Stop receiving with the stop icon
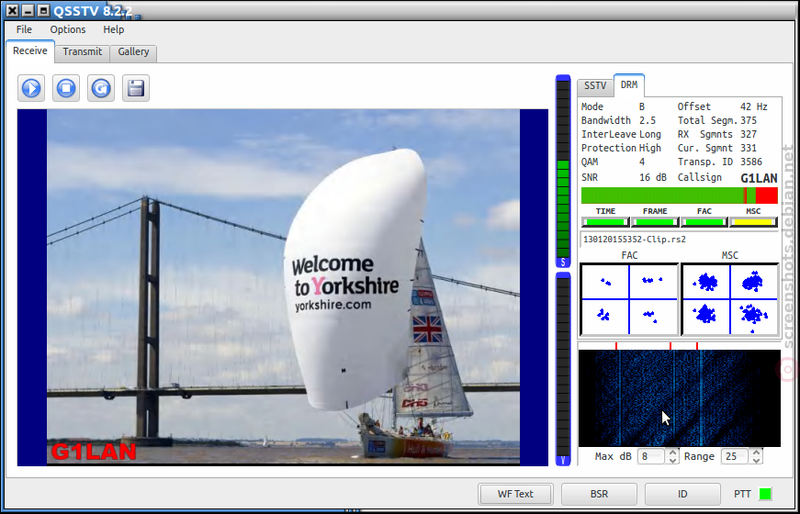Viewport: 800px width, 514px height. [x=66, y=88]
